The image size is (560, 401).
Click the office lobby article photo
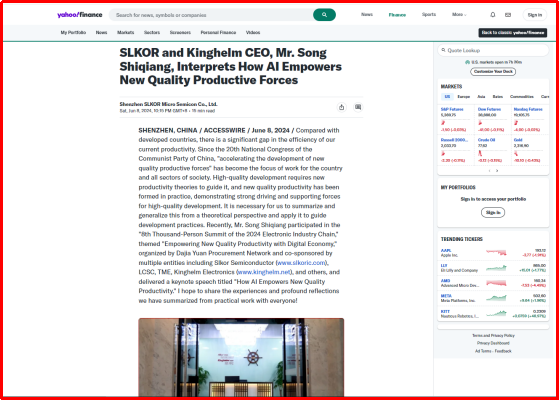[241, 357]
